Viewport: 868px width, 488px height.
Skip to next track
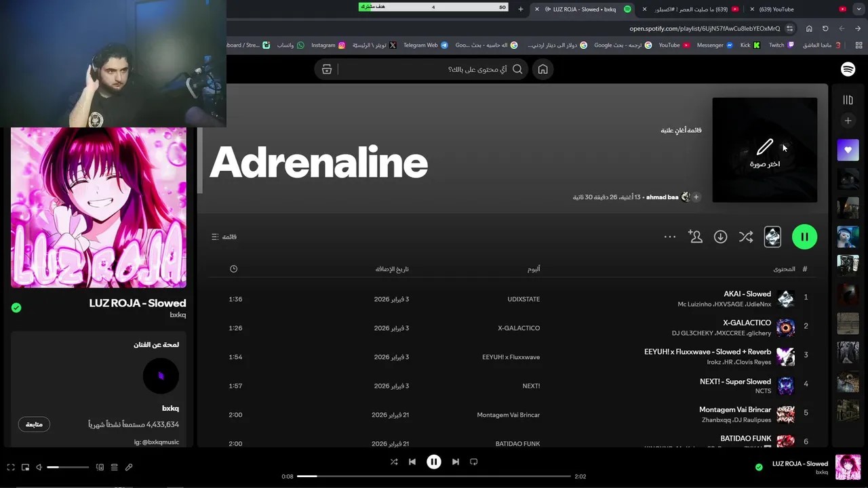(x=456, y=462)
